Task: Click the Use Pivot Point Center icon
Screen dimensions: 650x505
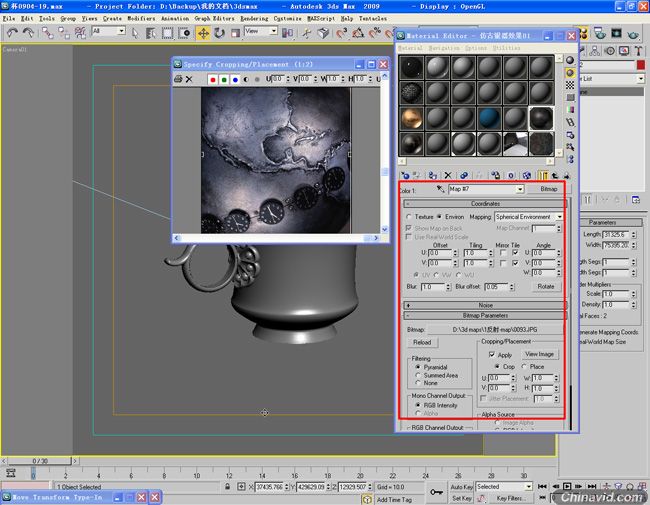Action: [x=287, y=33]
